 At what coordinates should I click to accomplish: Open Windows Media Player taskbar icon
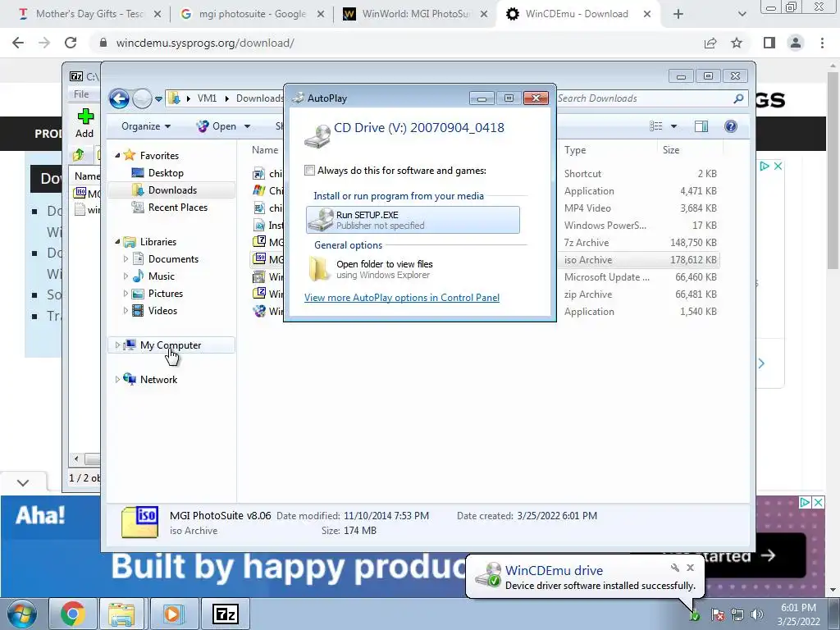point(172,614)
